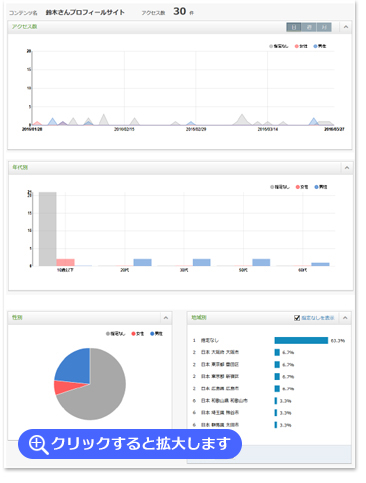Viewport: 366px width, 483px height.
Task: Click the 和歌山市 region row label
Action: tap(224, 401)
